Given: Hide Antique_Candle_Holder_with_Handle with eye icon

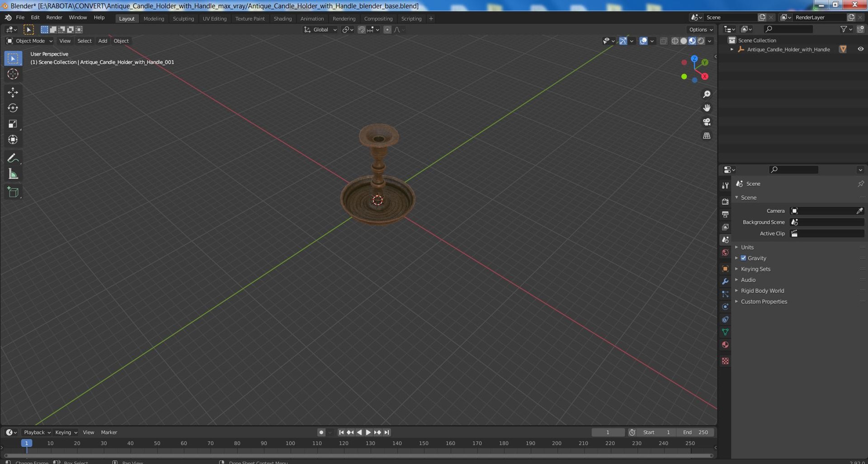Looking at the screenshot, I should [860, 49].
